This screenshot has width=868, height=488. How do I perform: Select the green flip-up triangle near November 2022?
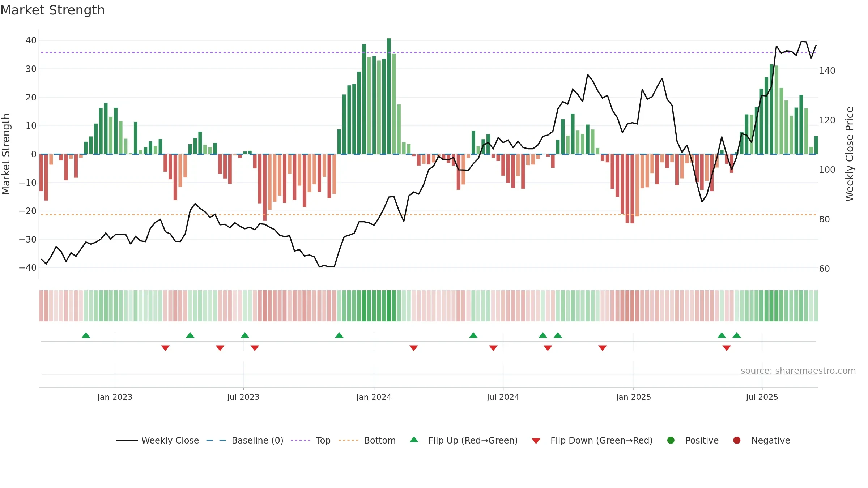[86, 335]
